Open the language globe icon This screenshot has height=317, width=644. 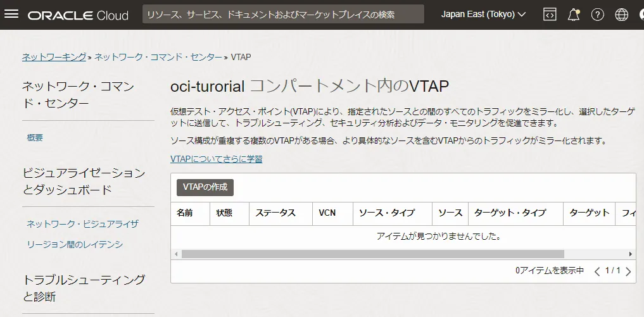[x=621, y=15]
